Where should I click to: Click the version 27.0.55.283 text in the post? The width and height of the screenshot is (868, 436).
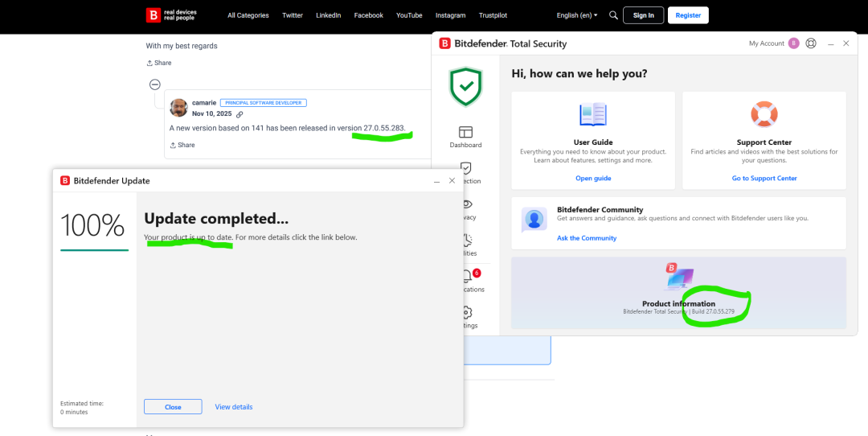[x=384, y=128]
